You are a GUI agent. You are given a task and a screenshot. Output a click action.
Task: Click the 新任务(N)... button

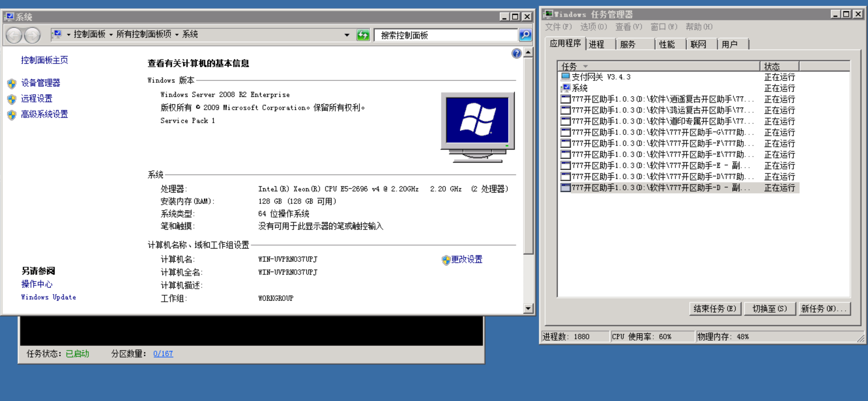pyautogui.click(x=824, y=309)
